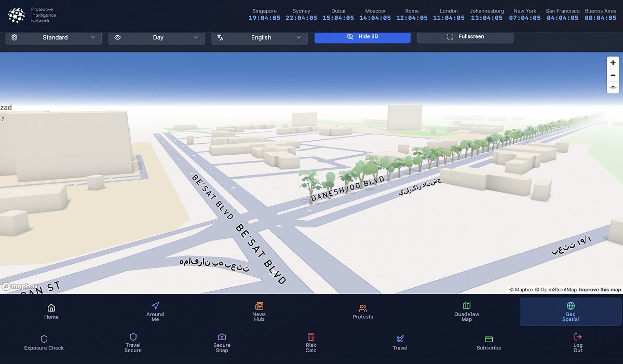Open the Travel airplane icon
The width and height of the screenshot is (623, 364).
click(x=400, y=339)
